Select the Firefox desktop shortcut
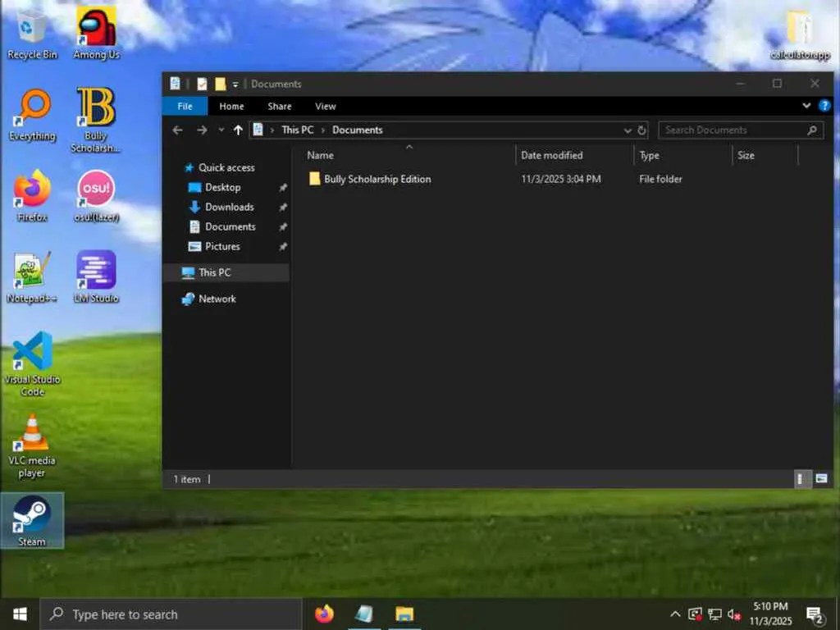The height and width of the screenshot is (630, 840). point(32,196)
